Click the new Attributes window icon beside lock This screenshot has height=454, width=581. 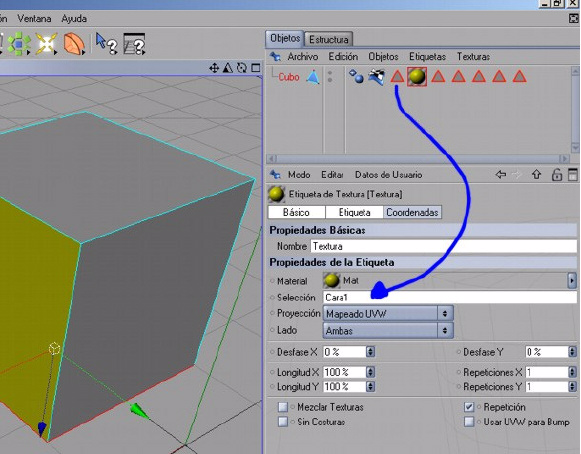572,175
